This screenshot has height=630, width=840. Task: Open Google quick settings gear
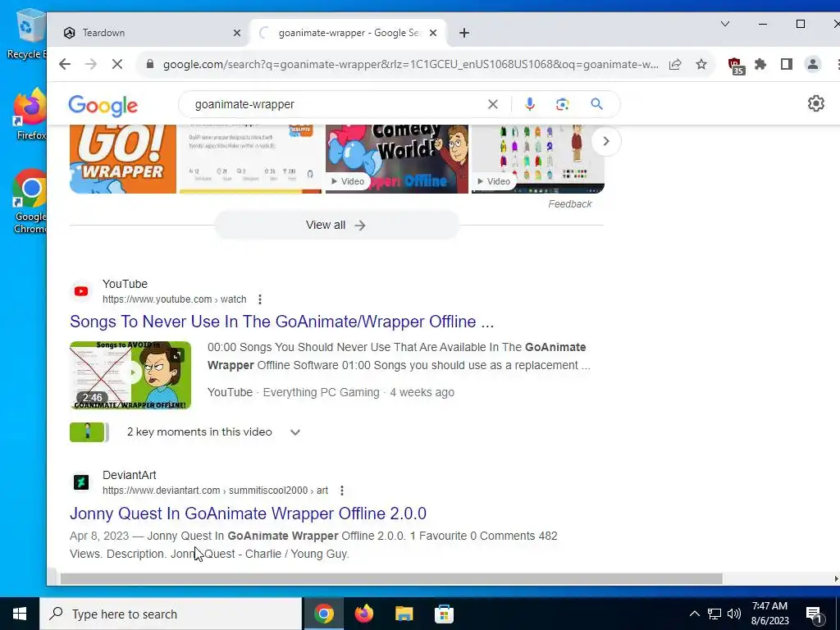[x=816, y=103]
